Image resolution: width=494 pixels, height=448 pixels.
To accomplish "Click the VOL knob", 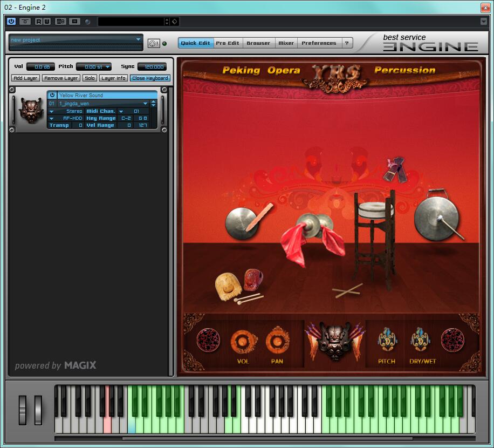I will tap(243, 342).
